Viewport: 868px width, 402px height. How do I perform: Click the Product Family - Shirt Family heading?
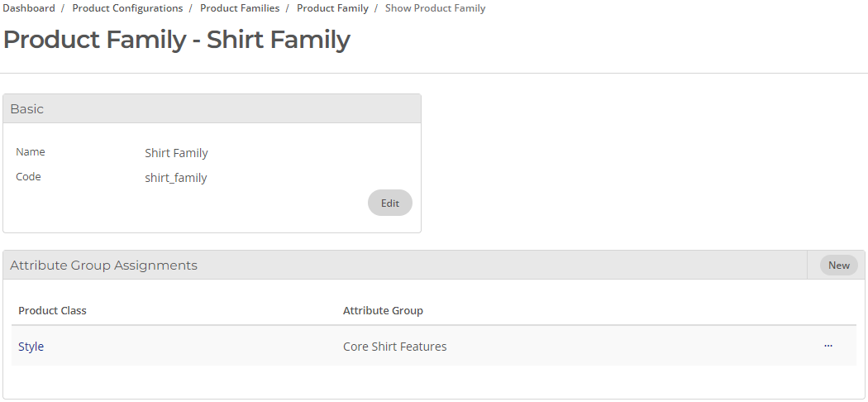(177, 40)
